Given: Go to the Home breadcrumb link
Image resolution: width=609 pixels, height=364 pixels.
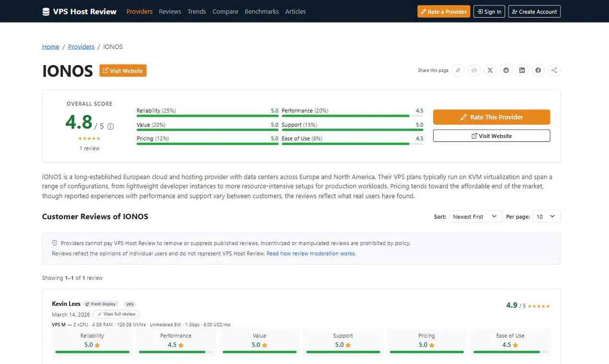Looking at the screenshot, I should tap(50, 46).
